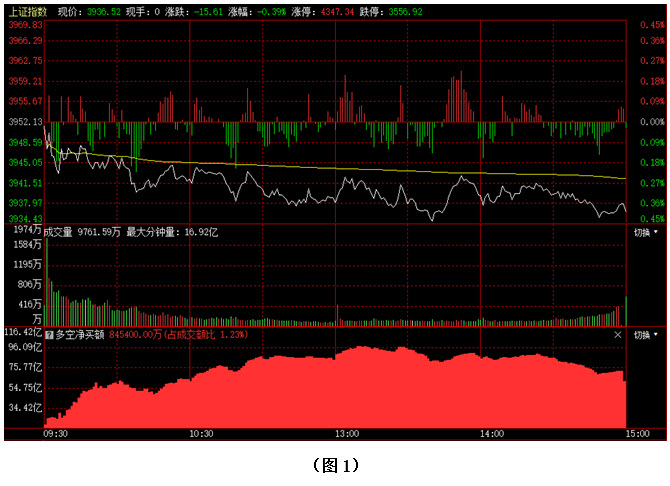Click the 3952.13 previous-close price label
Viewport: 670px width, 486px height.
tap(26, 122)
